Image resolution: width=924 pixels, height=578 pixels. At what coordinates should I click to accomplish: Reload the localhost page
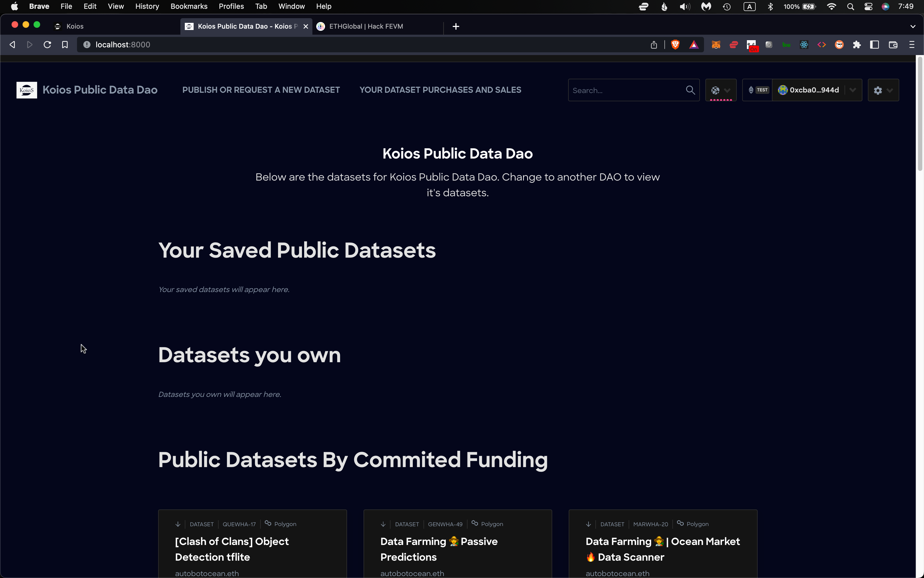tap(47, 45)
